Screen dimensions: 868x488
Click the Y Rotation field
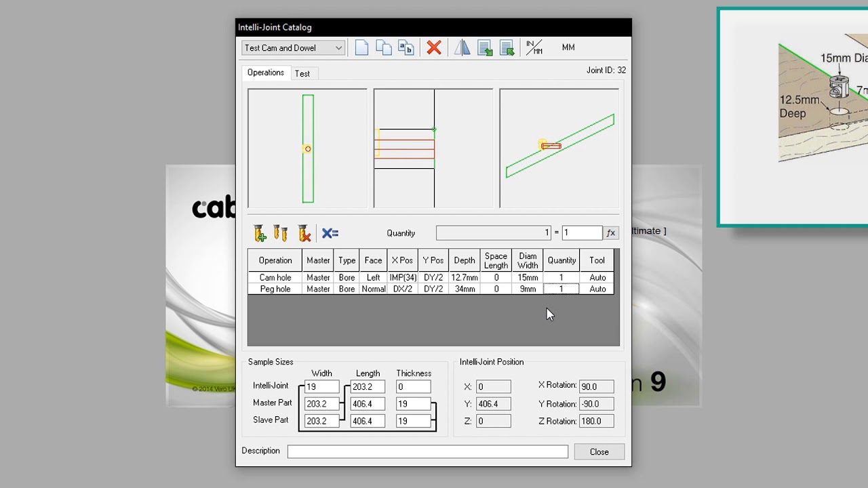(596, 403)
